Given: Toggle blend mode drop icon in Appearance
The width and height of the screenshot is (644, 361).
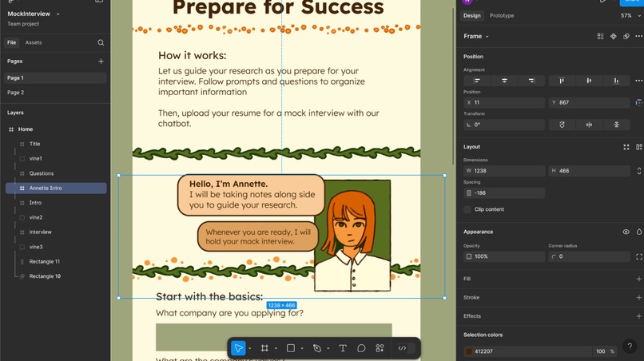Looking at the screenshot, I should (639, 232).
